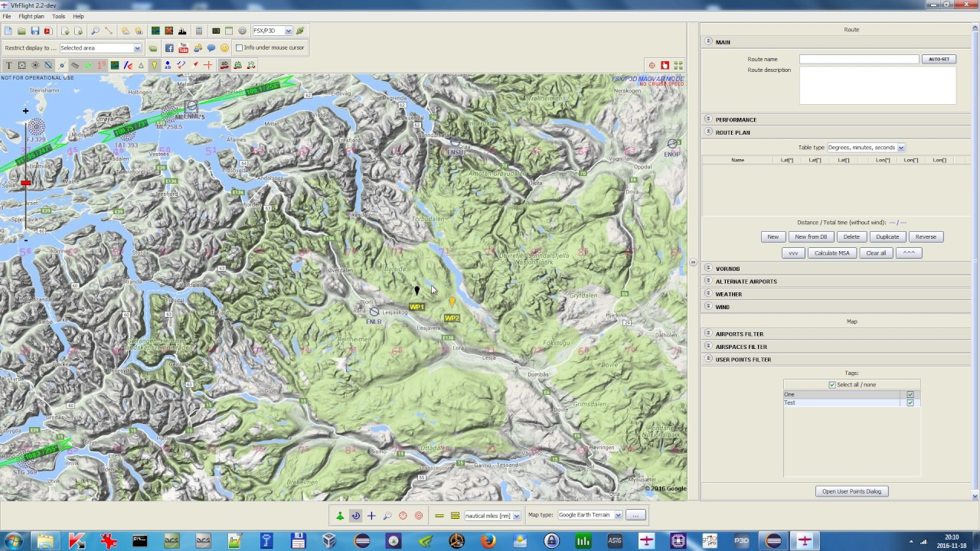
Task: Click the YouTube icon
Action: (184, 47)
